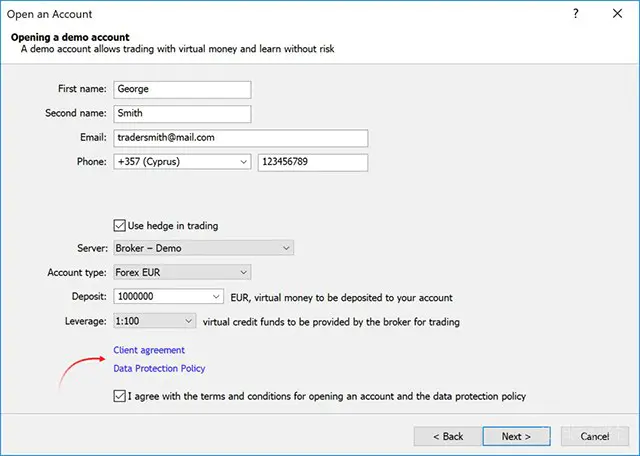Click the 'virtual credit funds' leverage description
Screen dimensions: 640x456
[331, 322]
